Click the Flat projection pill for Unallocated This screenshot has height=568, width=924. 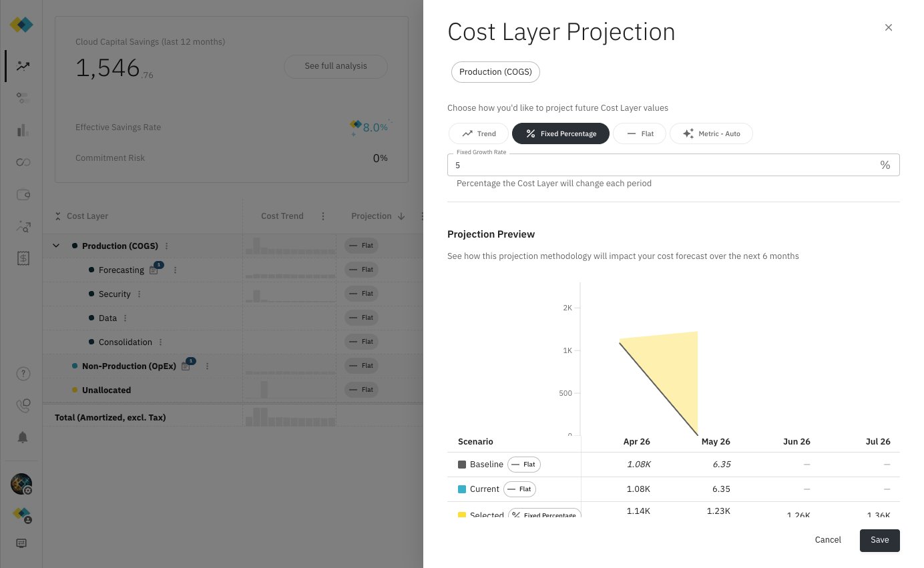(361, 390)
